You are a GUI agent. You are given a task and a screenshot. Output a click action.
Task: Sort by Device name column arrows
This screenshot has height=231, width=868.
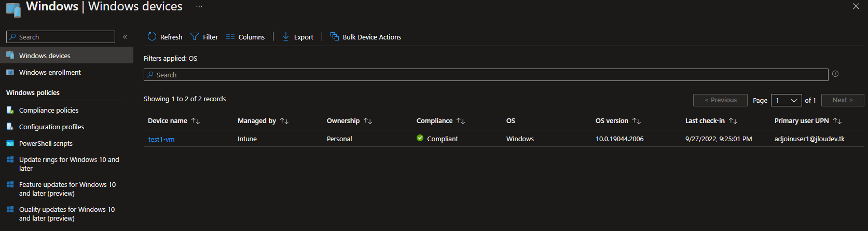click(x=196, y=121)
